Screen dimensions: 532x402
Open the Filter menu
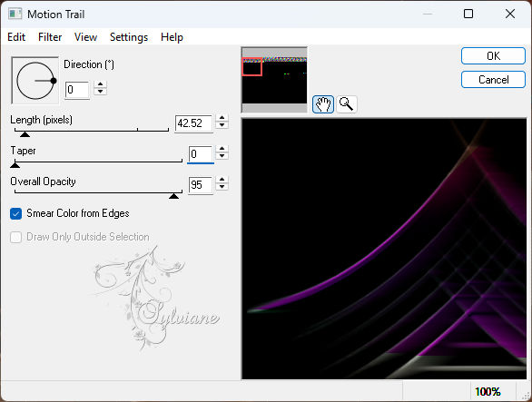[x=50, y=37]
